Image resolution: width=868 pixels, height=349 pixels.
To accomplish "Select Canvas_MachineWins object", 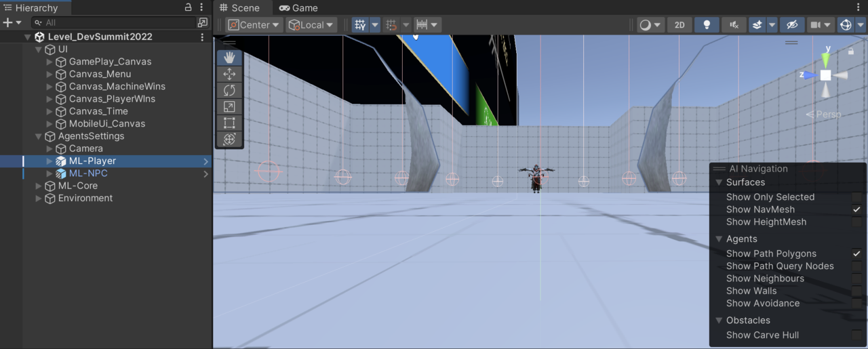I will [x=117, y=87].
